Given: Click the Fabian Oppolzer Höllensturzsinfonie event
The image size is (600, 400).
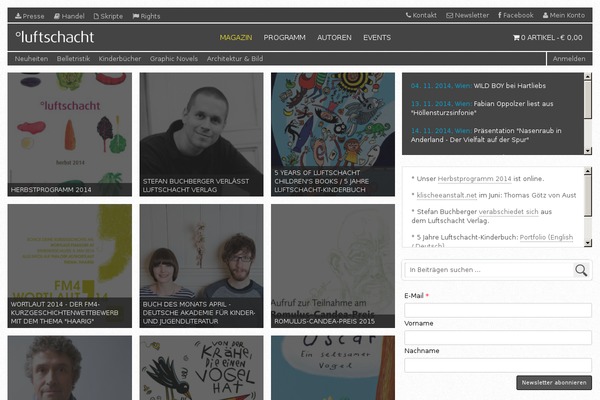Looking at the screenshot, I should pyautogui.click(x=482, y=108).
